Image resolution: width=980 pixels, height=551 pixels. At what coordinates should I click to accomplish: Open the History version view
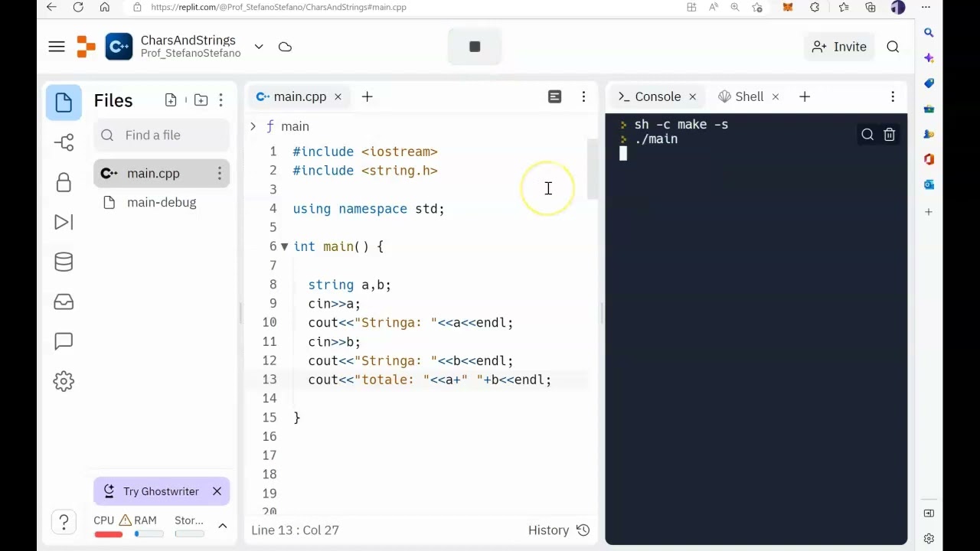559,530
